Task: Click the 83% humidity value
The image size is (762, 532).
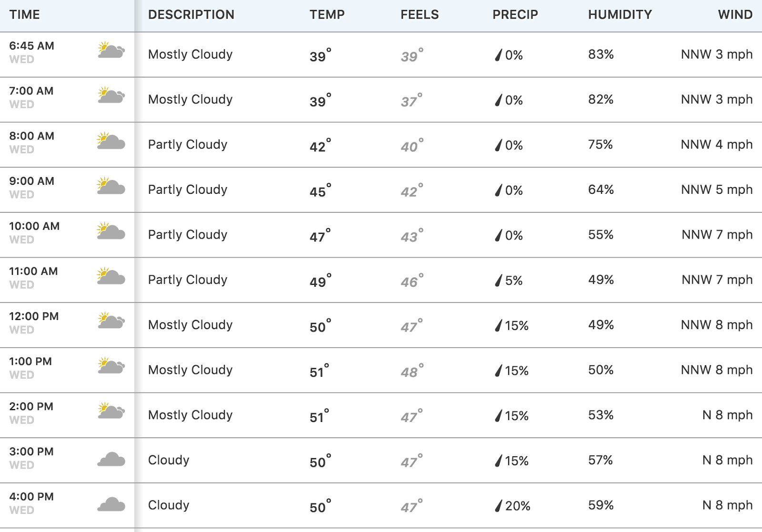Action: pos(601,54)
